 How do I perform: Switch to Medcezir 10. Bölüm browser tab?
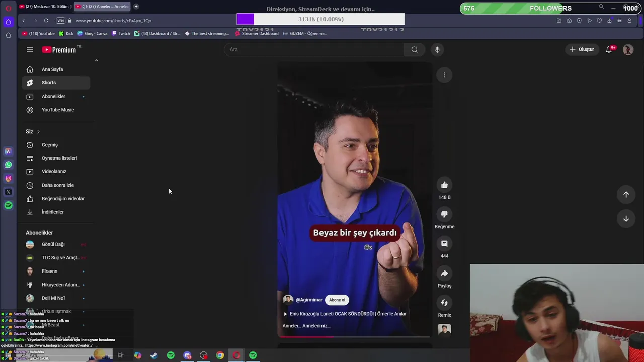[44, 7]
